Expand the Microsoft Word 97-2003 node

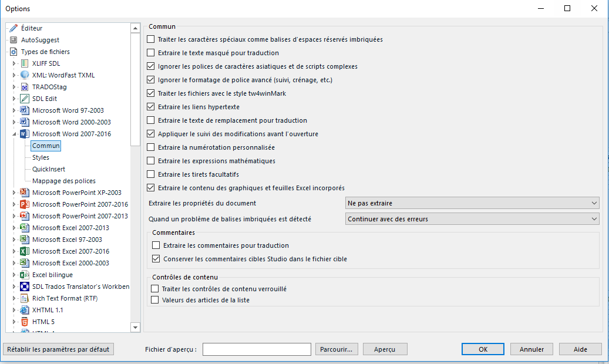(14, 110)
